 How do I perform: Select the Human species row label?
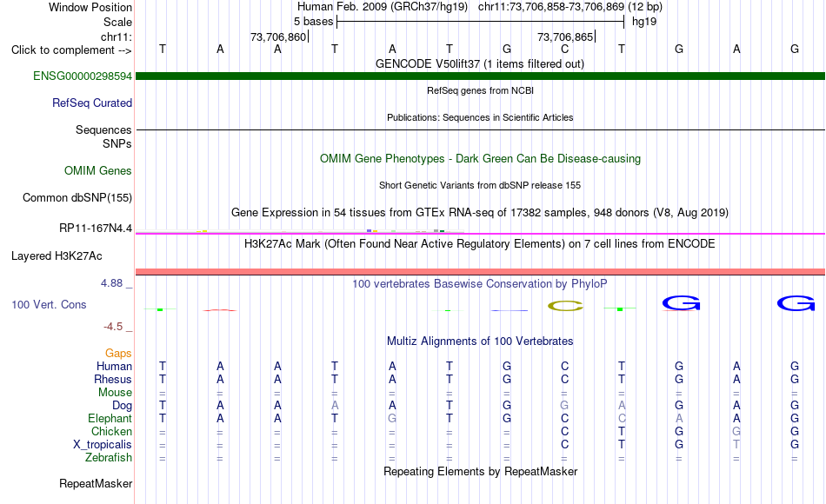[x=114, y=366]
